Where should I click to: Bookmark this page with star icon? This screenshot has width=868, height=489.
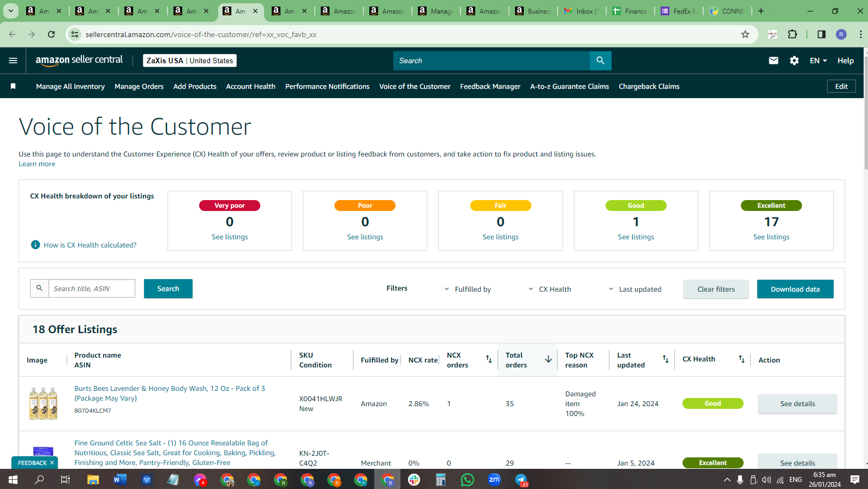745,34
